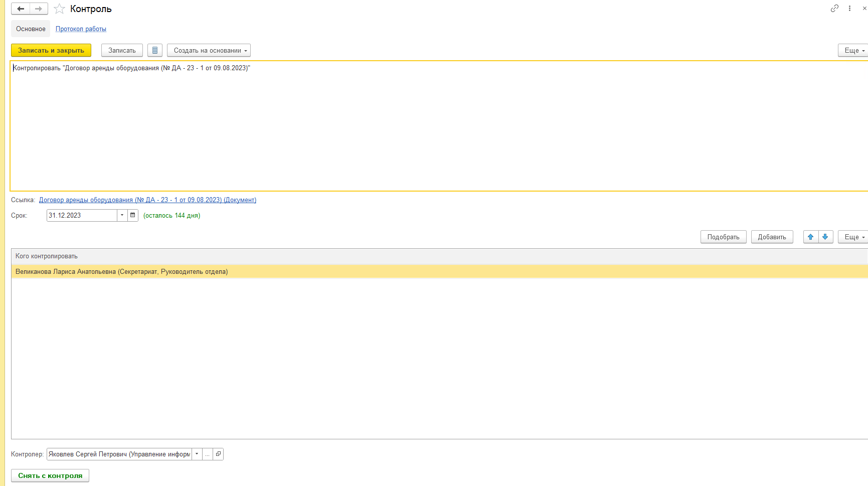
Task: Click the report list icon next to Записать
Action: coord(155,51)
